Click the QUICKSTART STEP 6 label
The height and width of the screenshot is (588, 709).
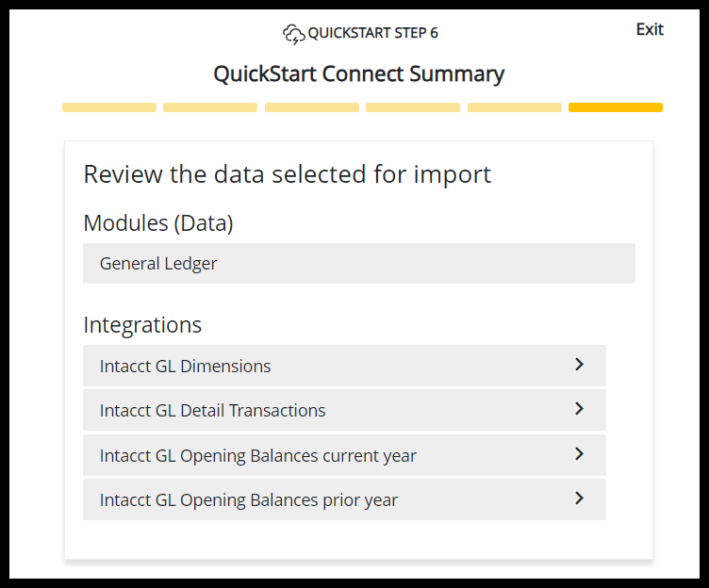click(372, 33)
